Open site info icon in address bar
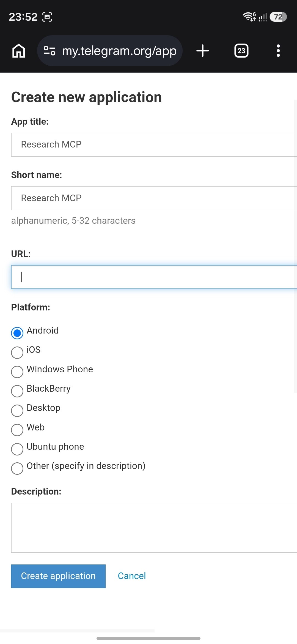This screenshot has width=297, height=644. tap(50, 51)
